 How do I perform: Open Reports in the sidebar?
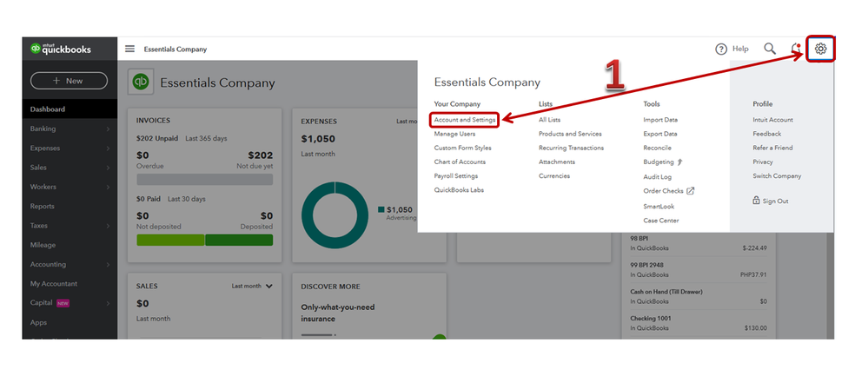click(x=42, y=207)
